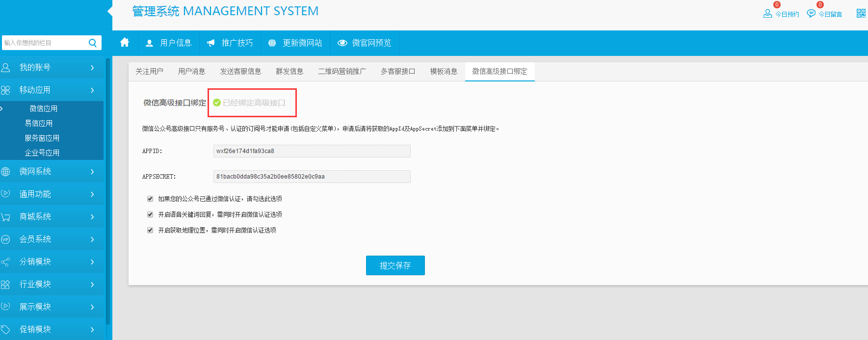Toggle the voice keyword reply checkbox
Viewport: 868px width, 340px height.
[x=150, y=214]
